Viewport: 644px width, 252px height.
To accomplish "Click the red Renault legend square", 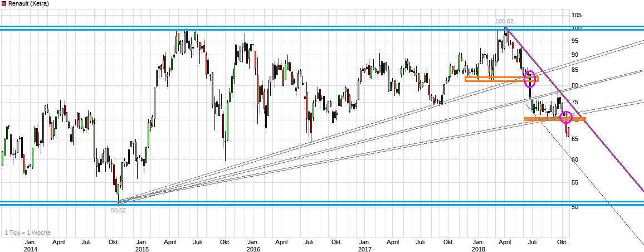I will tap(3, 3).
